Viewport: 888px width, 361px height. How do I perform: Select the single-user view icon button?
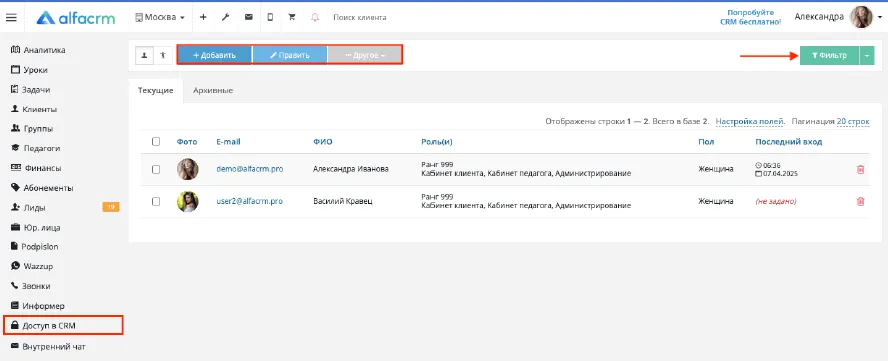coord(144,56)
